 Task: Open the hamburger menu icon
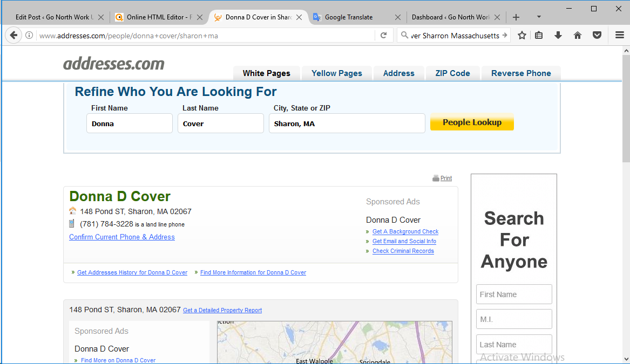(x=619, y=35)
